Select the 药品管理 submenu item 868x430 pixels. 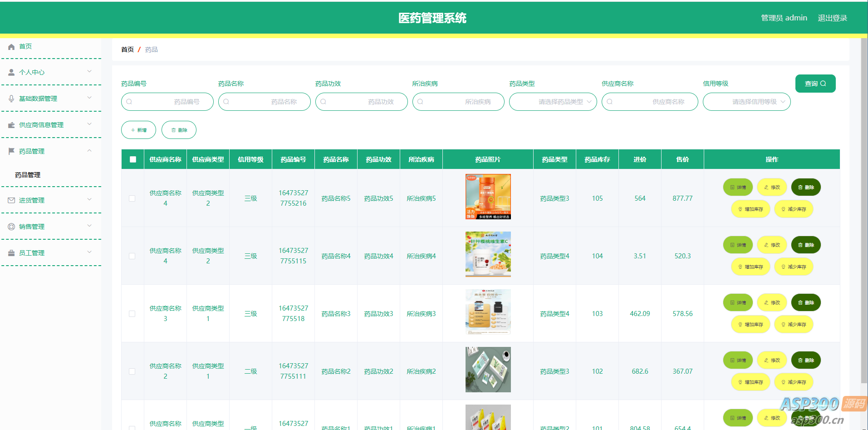pyautogui.click(x=28, y=175)
